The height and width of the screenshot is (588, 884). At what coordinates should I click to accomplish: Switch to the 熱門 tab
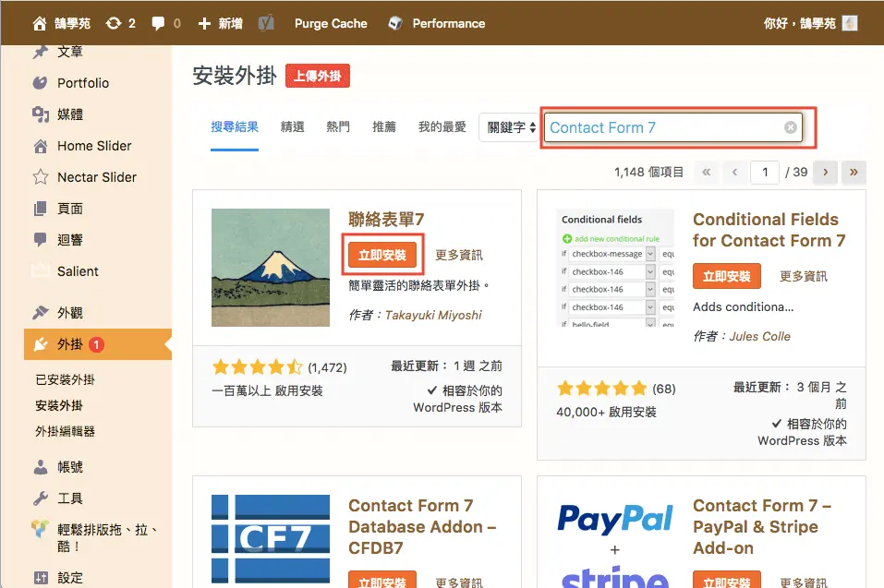(x=338, y=127)
